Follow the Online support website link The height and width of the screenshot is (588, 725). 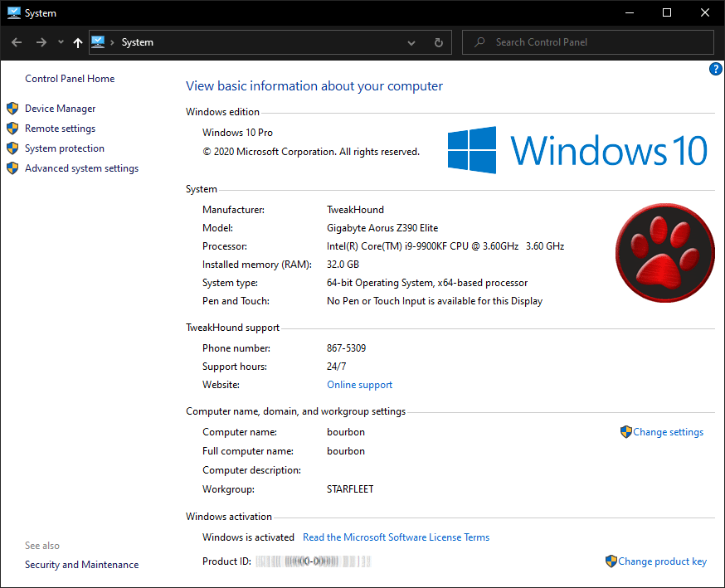(x=359, y=385)
